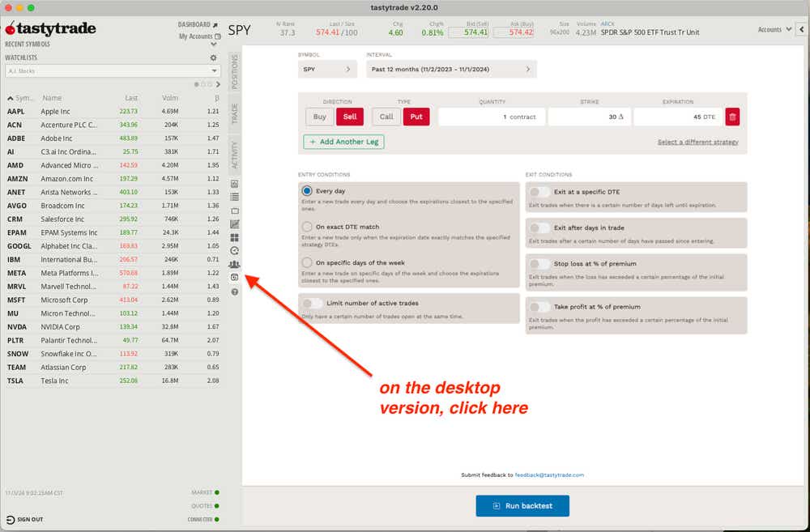The image size is (810, 532).
Task: Open the feedback@tastytrade.com link
Action: (x=549, y=475)
